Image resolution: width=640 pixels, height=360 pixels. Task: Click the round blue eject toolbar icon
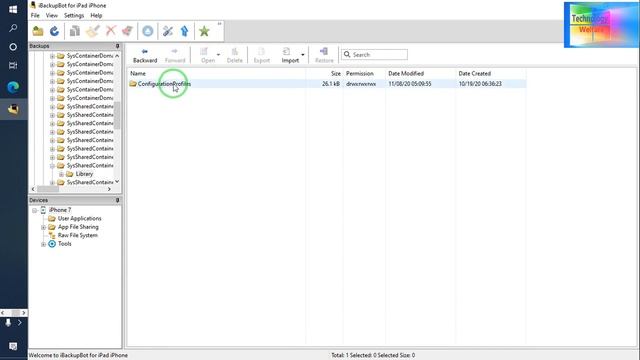point(148,31)
